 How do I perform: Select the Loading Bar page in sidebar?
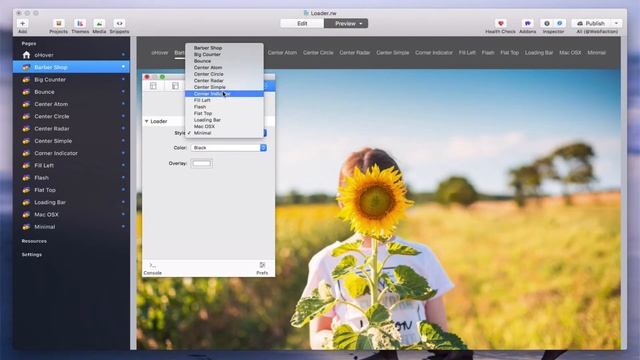[x=71, y=202]
